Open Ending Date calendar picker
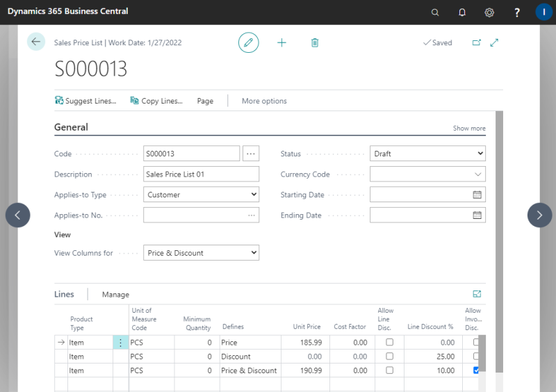The height and width of the screenshot is (392, 556). [477, 215]
